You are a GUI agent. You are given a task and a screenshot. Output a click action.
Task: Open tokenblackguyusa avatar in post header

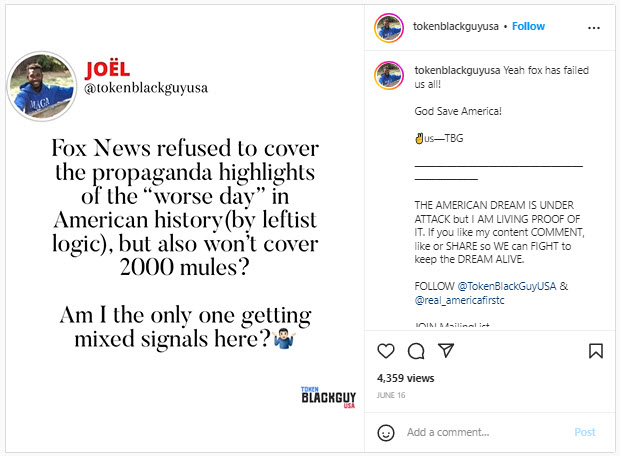(x=387, y=26)
